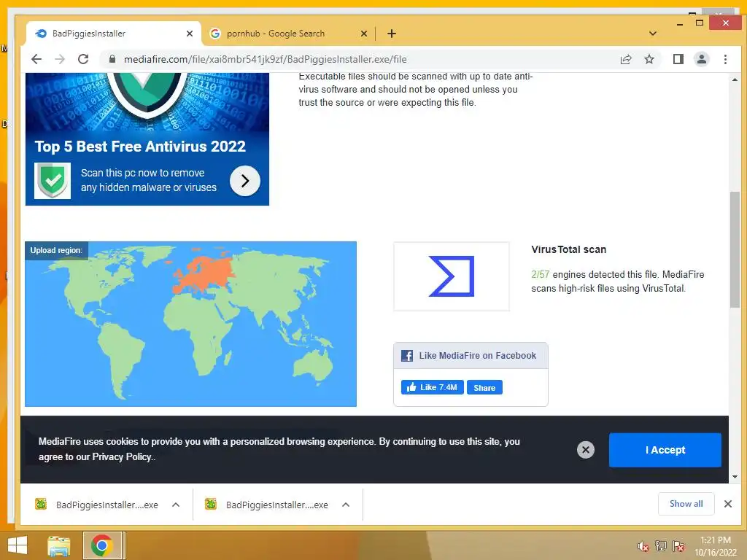Close the downloads bar
Viewport: 747px width, 560px height.
click(x=728, y=504)
